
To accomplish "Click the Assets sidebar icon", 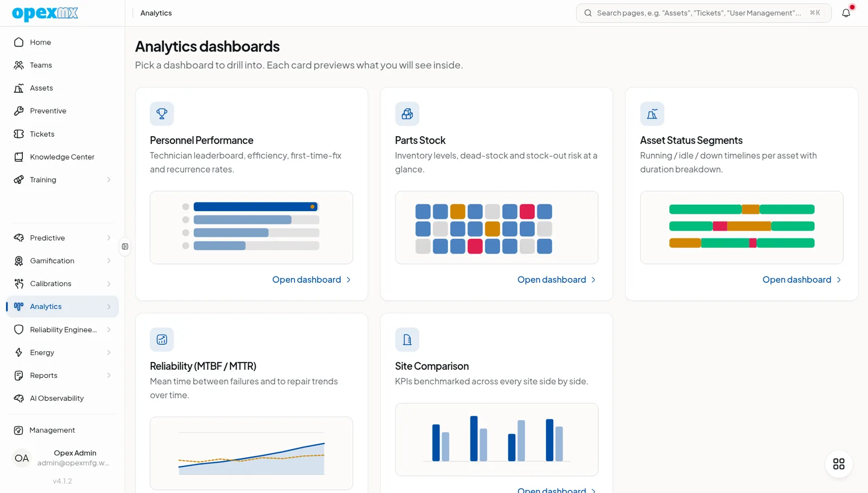I will click(x=19, y=88).
